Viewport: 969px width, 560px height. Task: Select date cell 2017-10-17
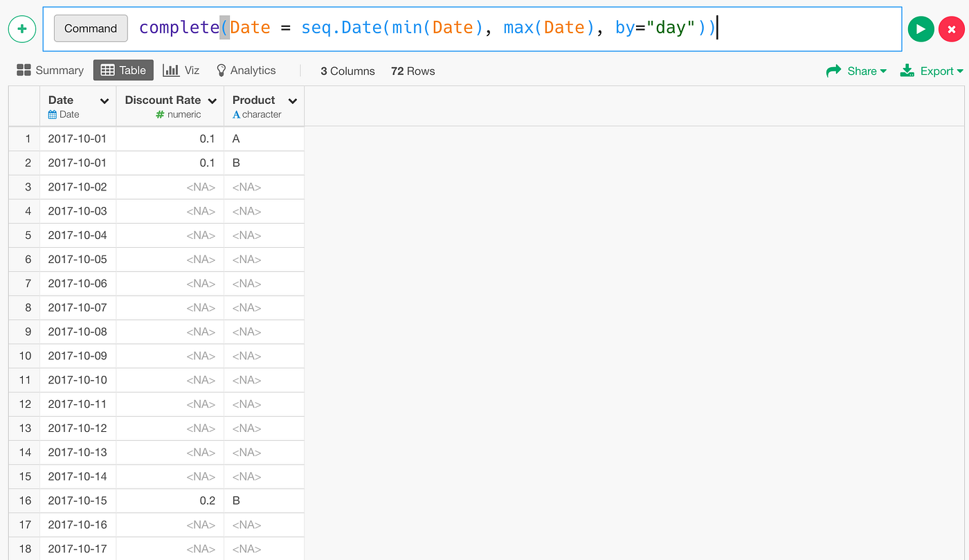78,549
